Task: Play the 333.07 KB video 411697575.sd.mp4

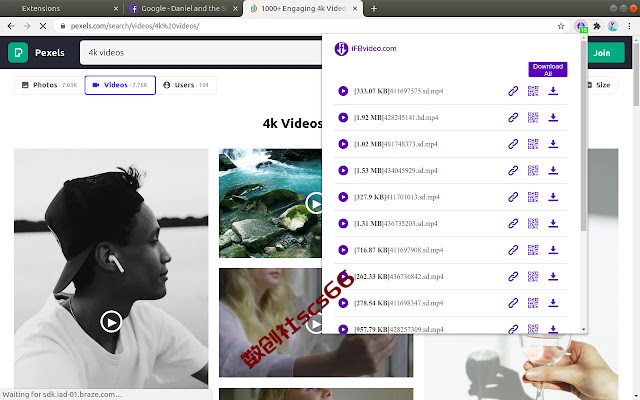Action: tap(343, 91)
